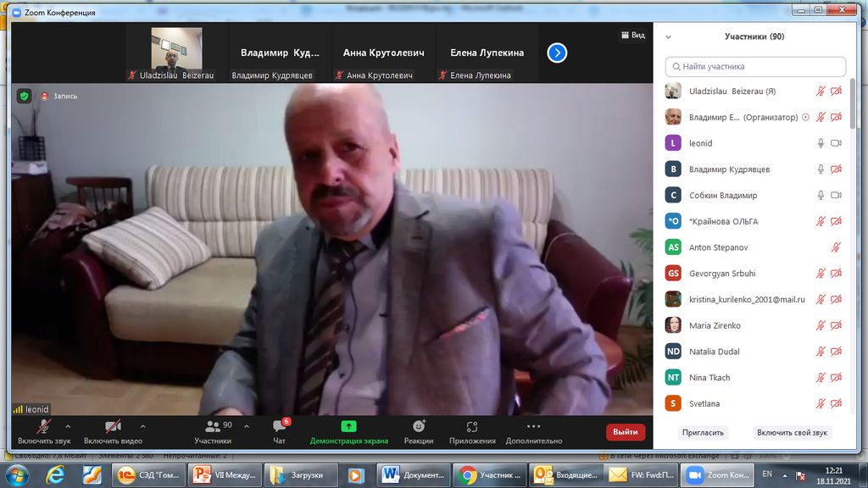
Task: Switch to Word Документ taskbar item
Action: tap(415, 475)
